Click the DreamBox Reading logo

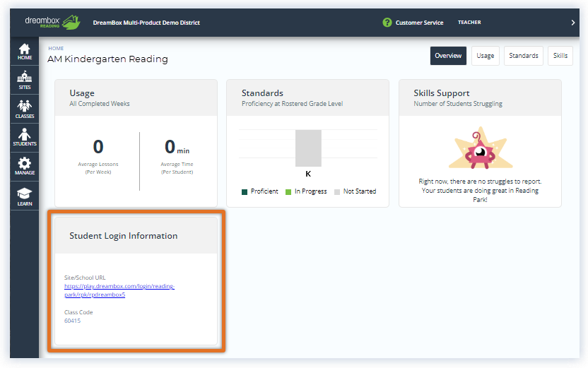pos(52,22)
